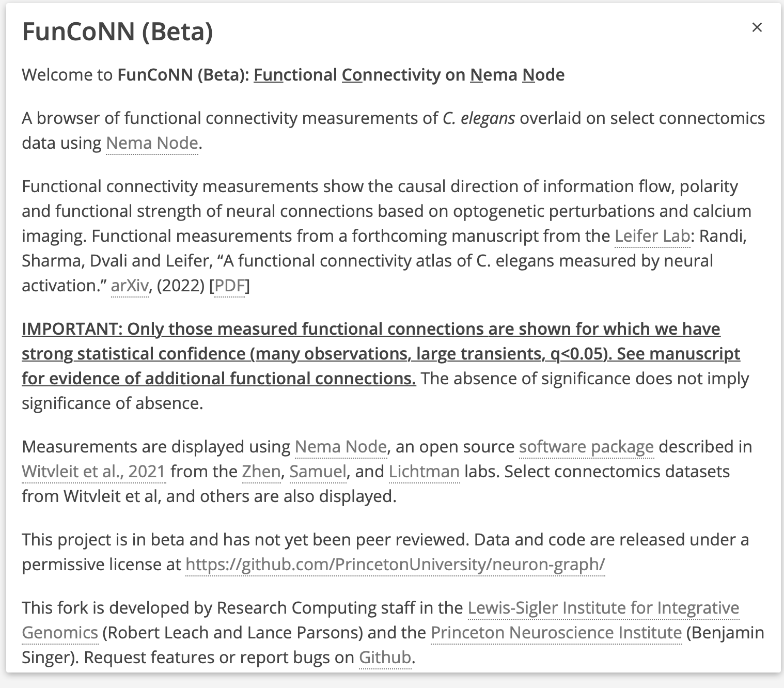Open the software package link
This screenshot has width=784, height=688.
click(586, 446)
